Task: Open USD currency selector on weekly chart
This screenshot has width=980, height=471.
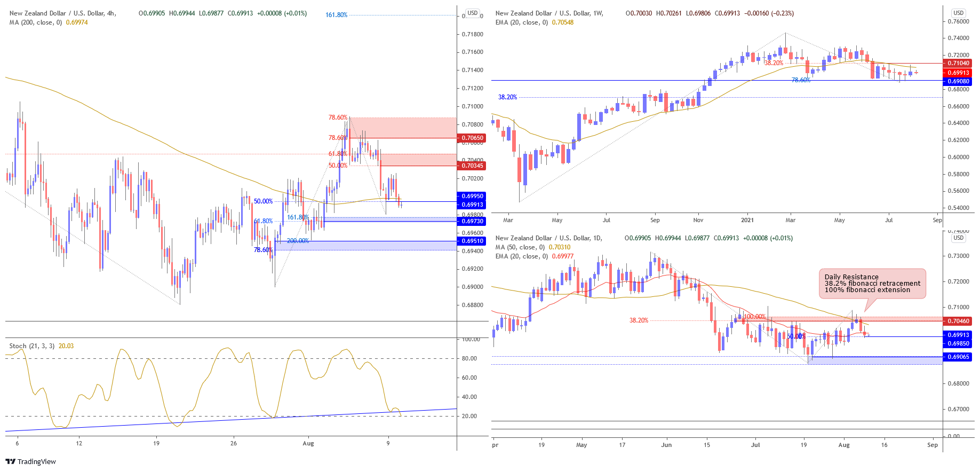Action: (958, 13)
